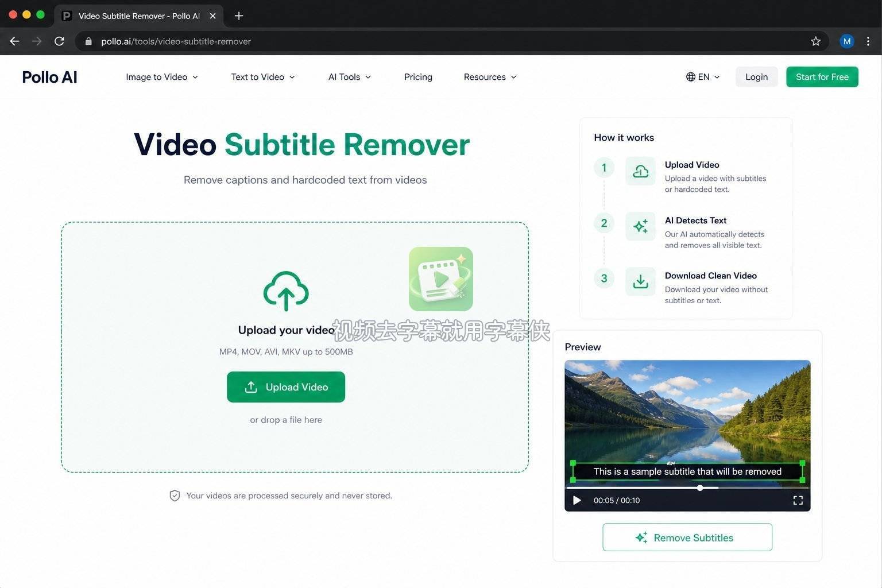Click the green Upload Video button
The height and width of the screenshot is (588, 882).
(x=286, y=387)
